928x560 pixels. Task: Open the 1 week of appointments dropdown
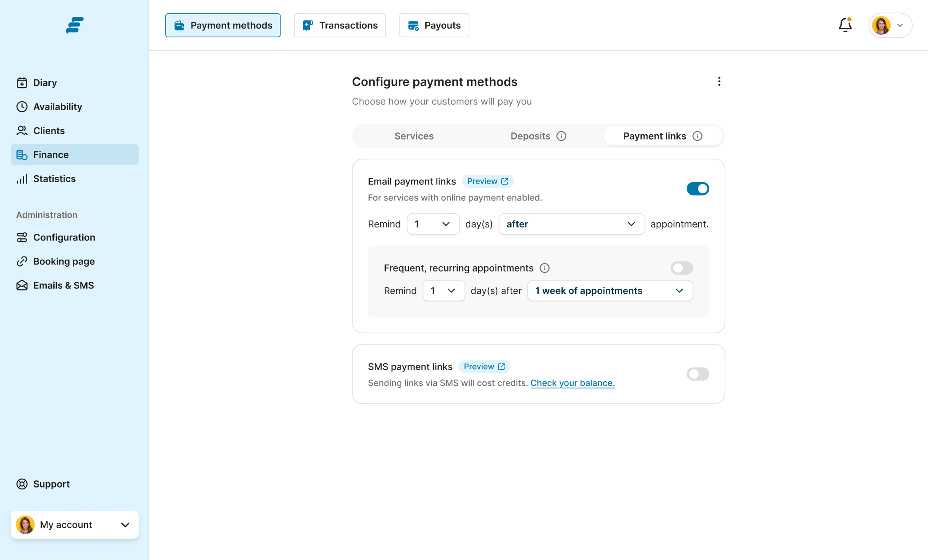[610, 291]
